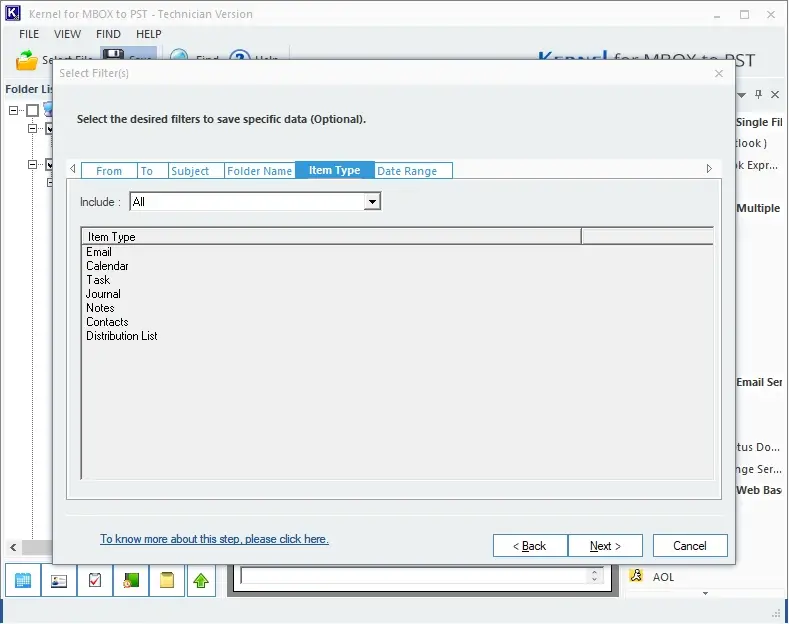789x624 pixels.
Task: Select the Item Type filter tab
Action: click(x=335, y=170)
